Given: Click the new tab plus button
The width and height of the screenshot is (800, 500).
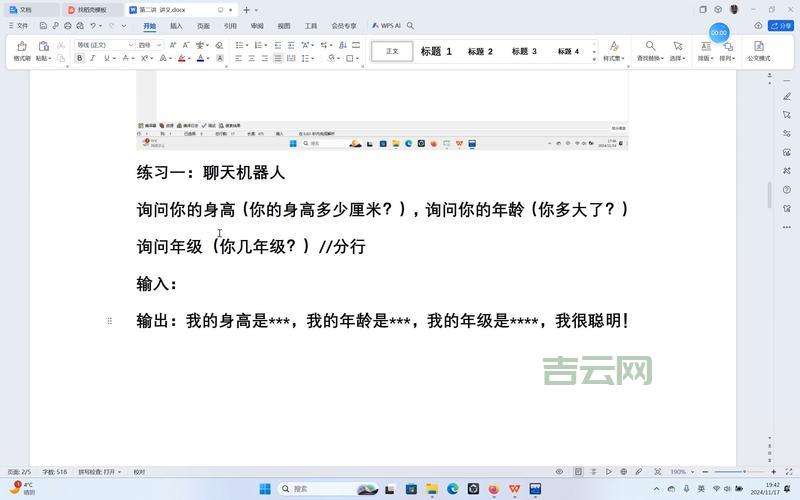Looking at the screenshot, I should point(246,10).
